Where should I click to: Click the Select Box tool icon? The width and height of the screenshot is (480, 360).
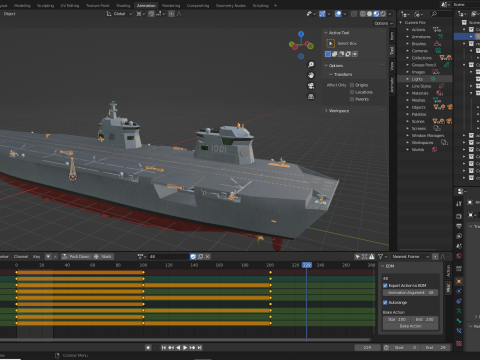tap(330, 43)
